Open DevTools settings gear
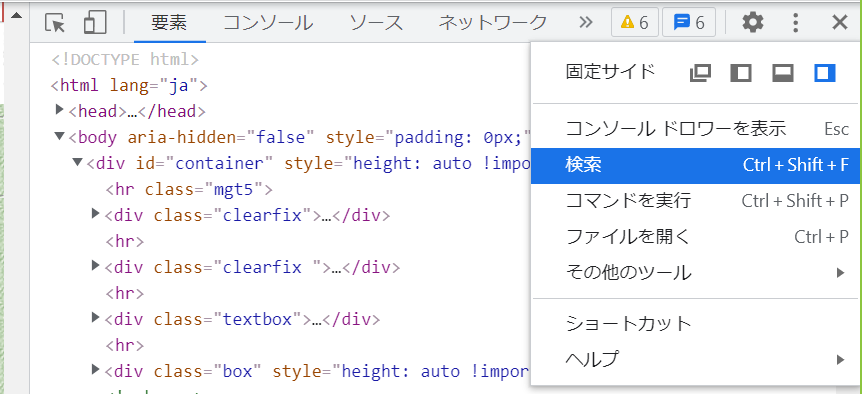862x394 pixels. [x=753, y=23]
